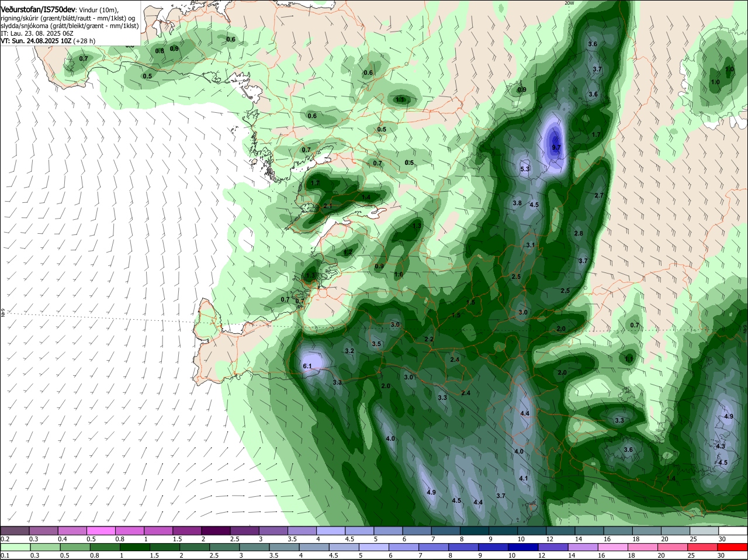Image resolution: width=748 pixels, height=560 pixels.
Task: Select the 25 swatch in upper snow legend
Action: (x=704, y=531)
